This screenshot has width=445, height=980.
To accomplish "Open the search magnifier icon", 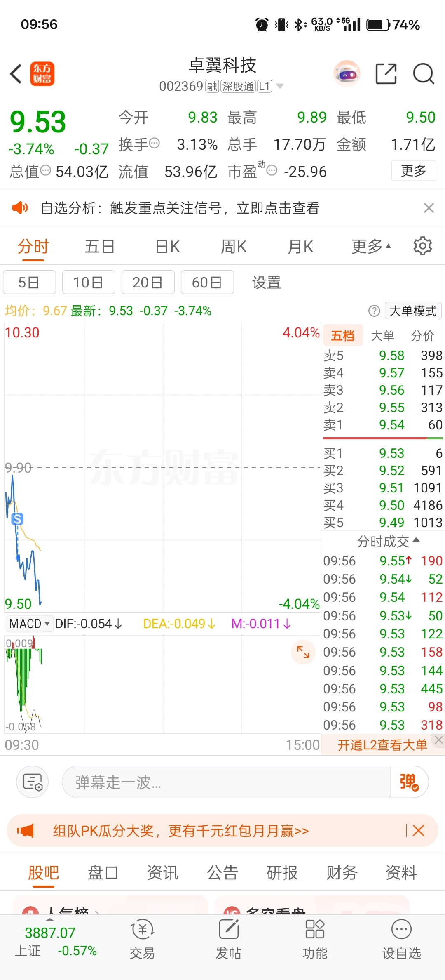I will point(424,74).
